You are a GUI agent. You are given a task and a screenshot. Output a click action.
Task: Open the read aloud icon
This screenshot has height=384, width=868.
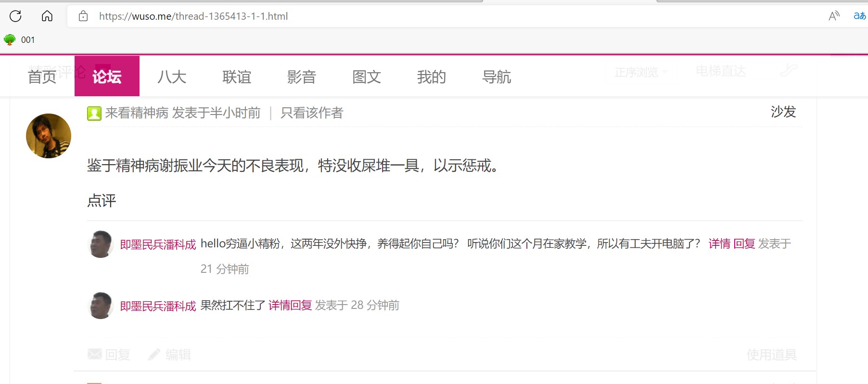pos(834,16)
